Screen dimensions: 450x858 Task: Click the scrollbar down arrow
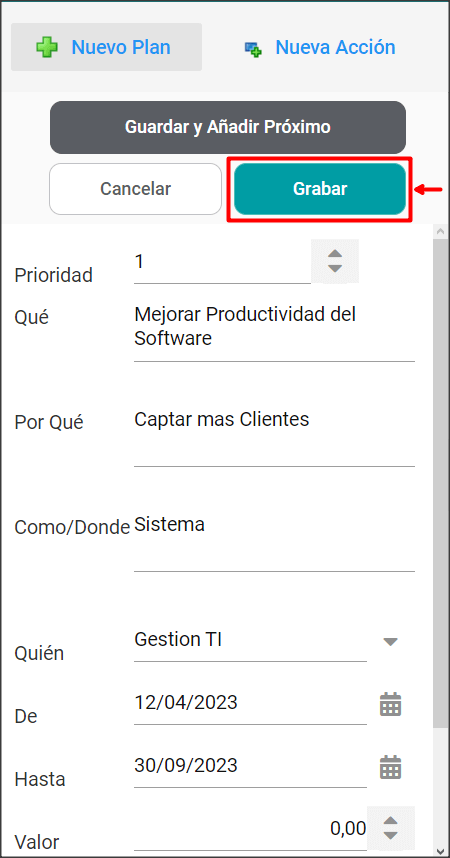point(440,850)
